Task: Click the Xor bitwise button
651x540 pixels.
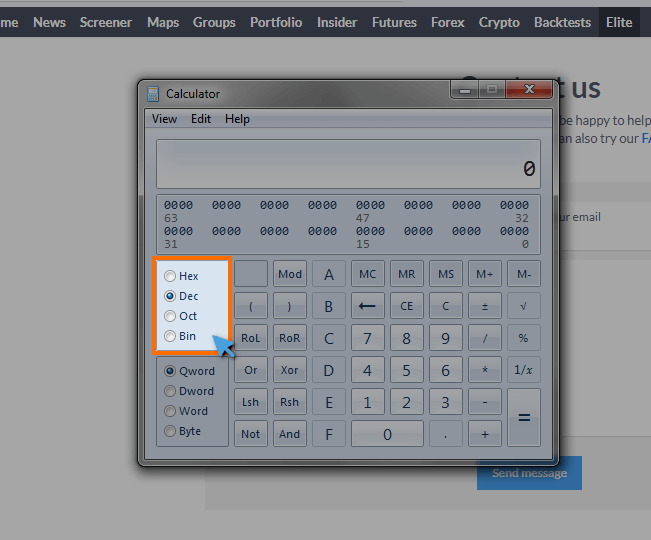Action: point(290,370)
